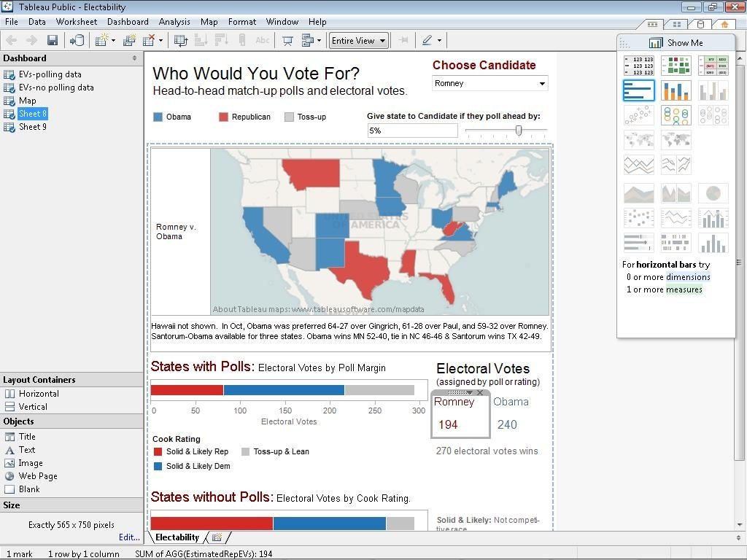747x560 pixels.
Task: Click the Show/Hide Cards toolbar icon
Action: pos(308,41)
